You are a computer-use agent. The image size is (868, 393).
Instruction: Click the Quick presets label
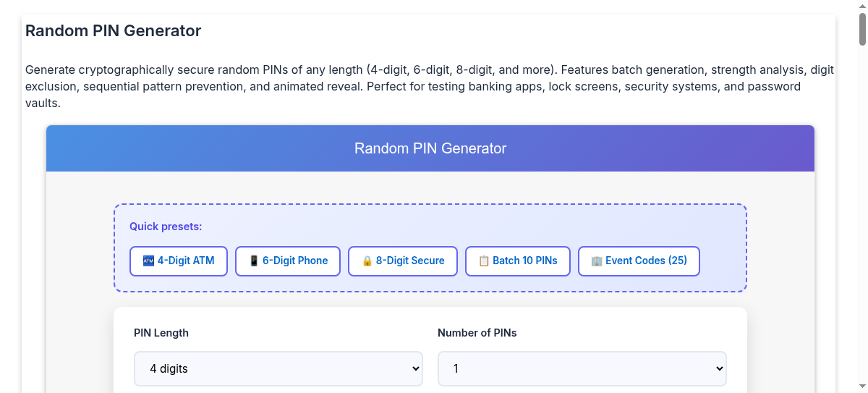(x=166, y=227)
